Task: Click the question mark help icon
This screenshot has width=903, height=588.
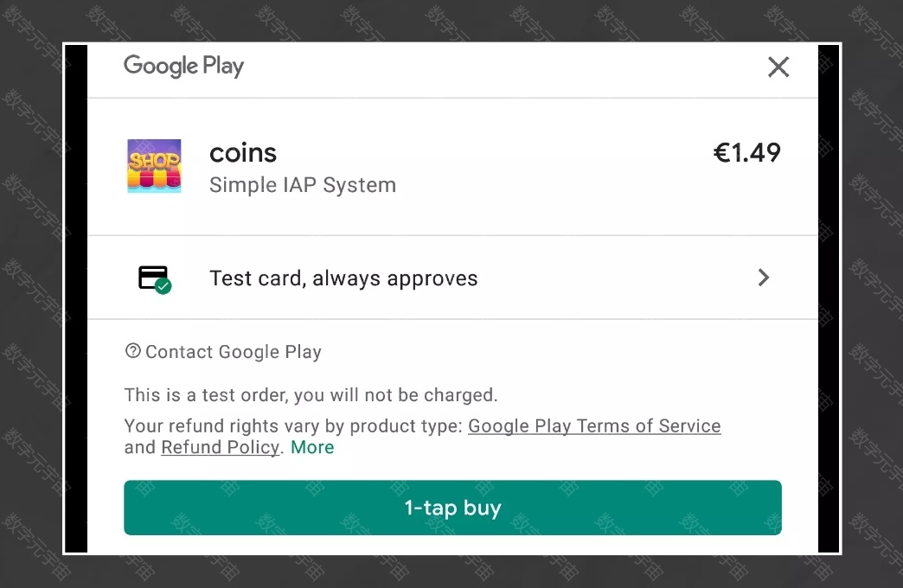Action: pos(132,351)
